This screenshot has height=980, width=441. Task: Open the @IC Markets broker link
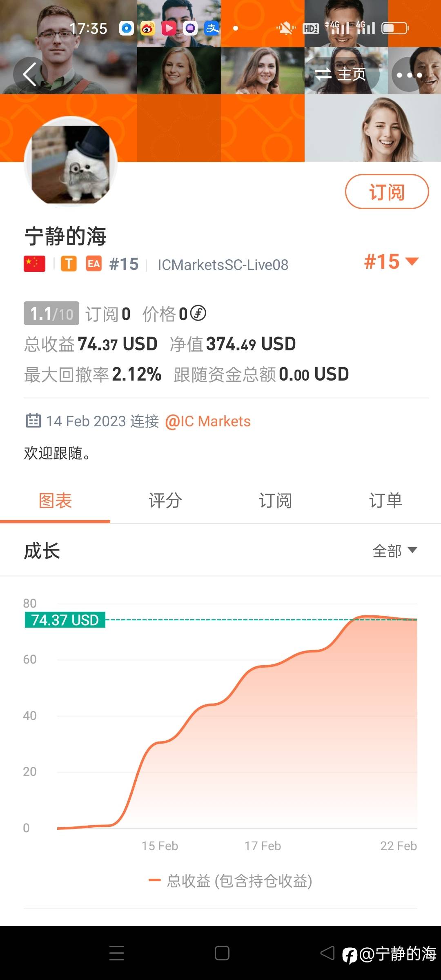pyautogui.click(x=208, y=421)
